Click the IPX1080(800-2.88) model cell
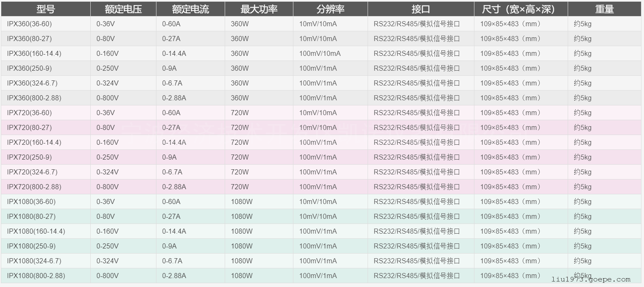644x287 pixels. pyautogui.click(x=36, y=276)
